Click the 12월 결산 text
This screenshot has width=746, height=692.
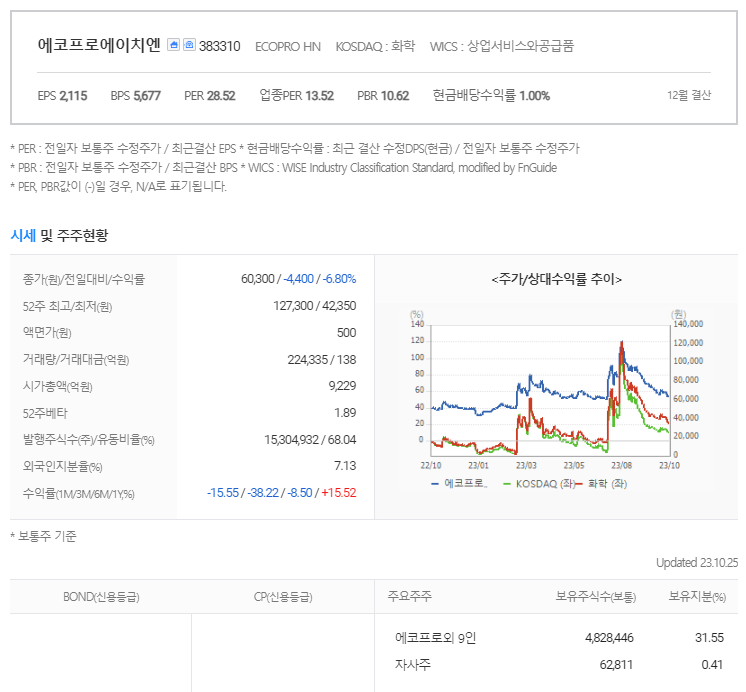689,95
